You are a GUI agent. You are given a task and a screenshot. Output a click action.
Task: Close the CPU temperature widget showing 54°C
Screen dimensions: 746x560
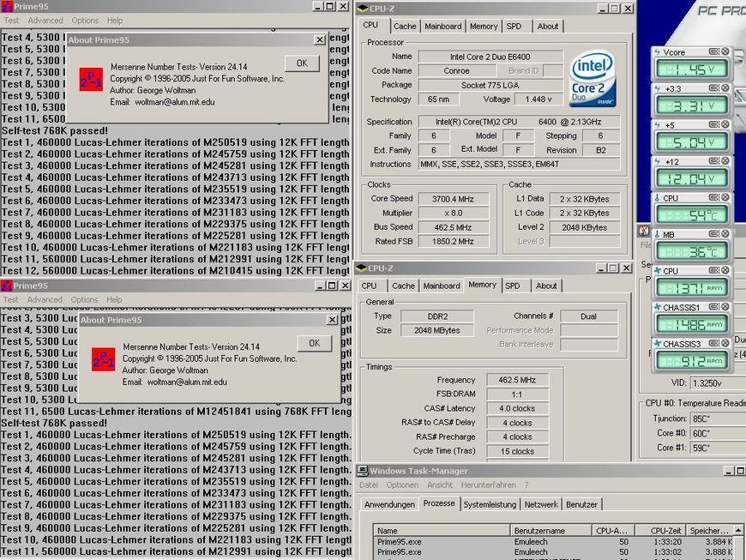coord(725,197)
